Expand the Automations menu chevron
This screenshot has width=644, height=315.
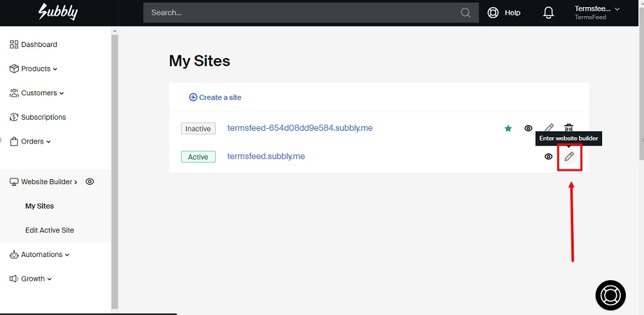click(68, 255)
